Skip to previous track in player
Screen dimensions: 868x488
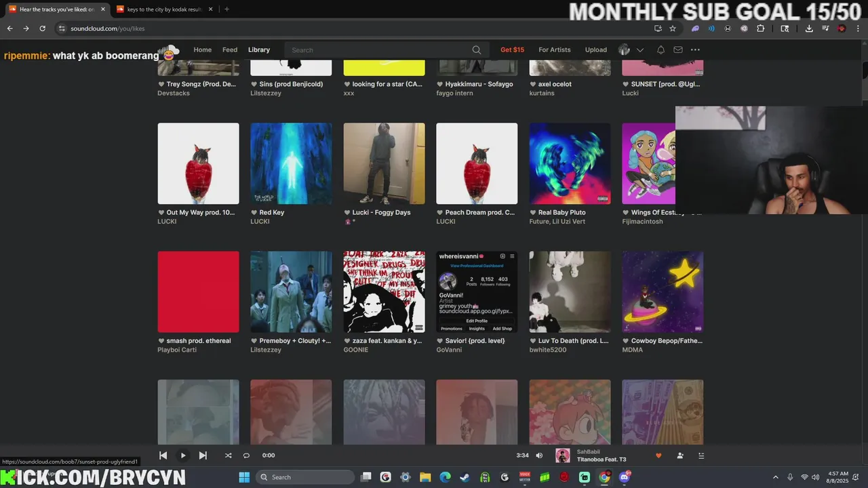[163, 455]
